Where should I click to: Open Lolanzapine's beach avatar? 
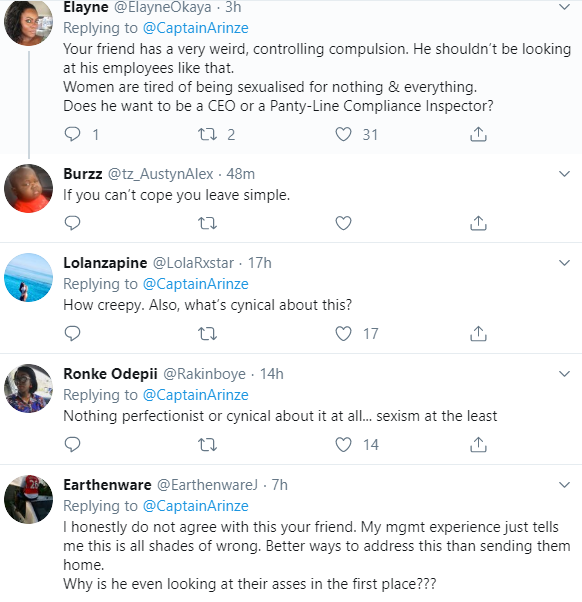28,277
